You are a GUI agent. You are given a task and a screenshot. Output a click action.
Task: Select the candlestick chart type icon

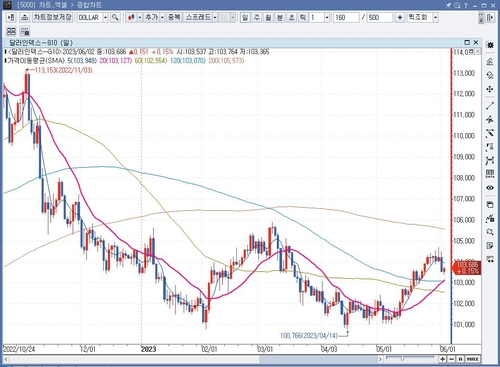click(131, 17)
